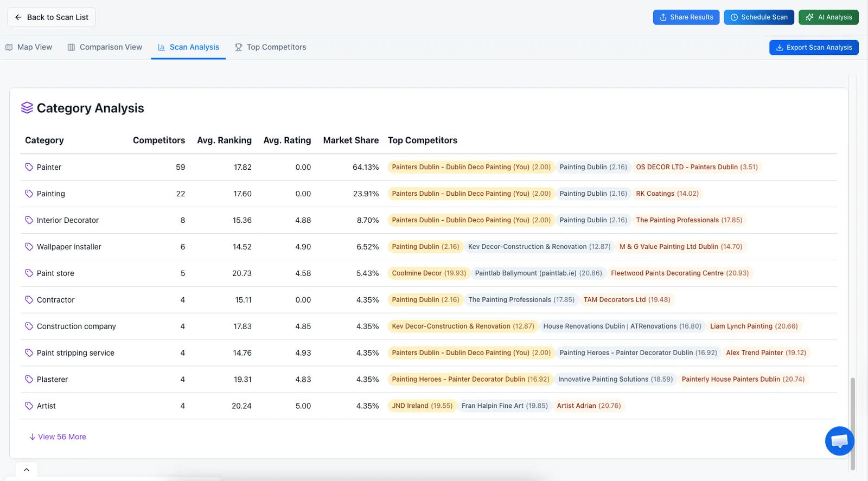Click the Avg. Ranking column header
This screenshot has width=868, height=481.
coord(224,140)
